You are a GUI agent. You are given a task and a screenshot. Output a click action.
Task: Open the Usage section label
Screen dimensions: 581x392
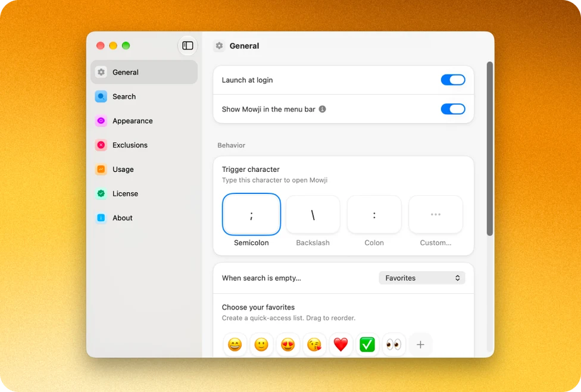coord(123,169)
